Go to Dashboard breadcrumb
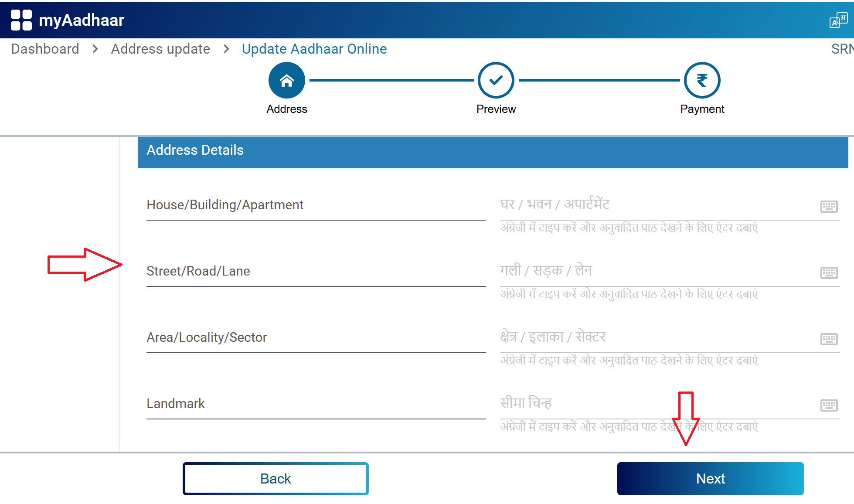 [45, 49]
